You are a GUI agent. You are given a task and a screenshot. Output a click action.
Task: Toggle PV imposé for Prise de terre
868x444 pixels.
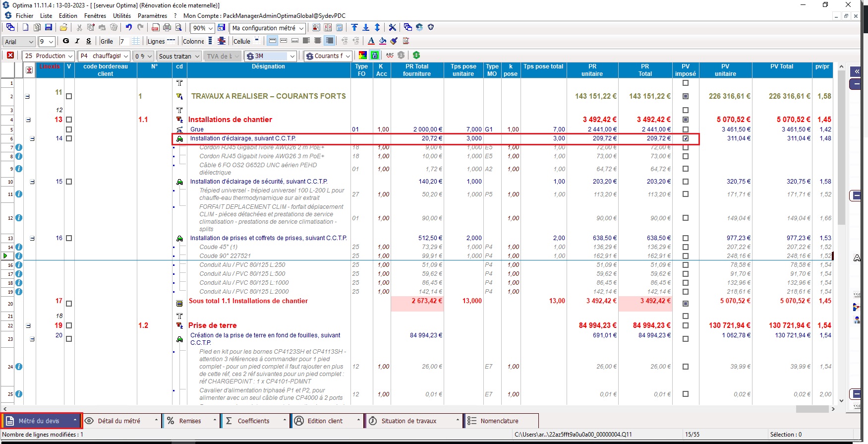click(x=686, y=325)
